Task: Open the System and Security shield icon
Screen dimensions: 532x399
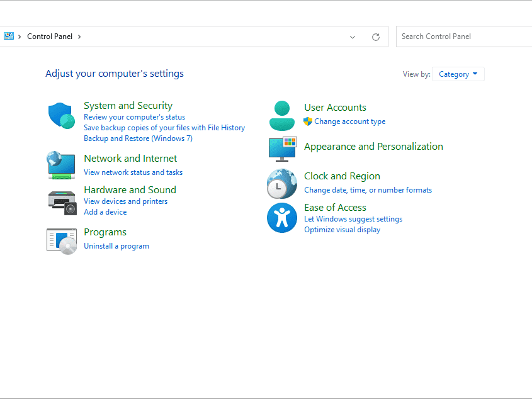Action: coord(62,116)
